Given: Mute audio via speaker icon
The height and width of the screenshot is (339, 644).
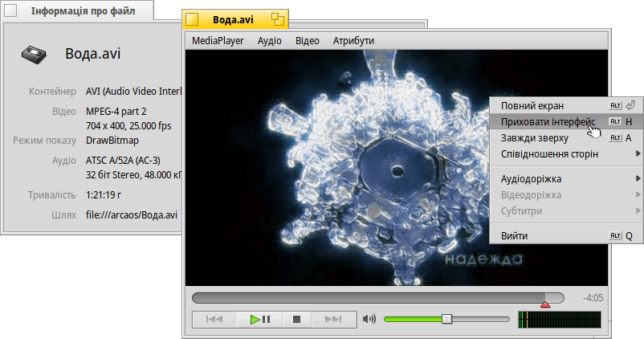Looking at the screenshot, I should [x=369, y=319].
